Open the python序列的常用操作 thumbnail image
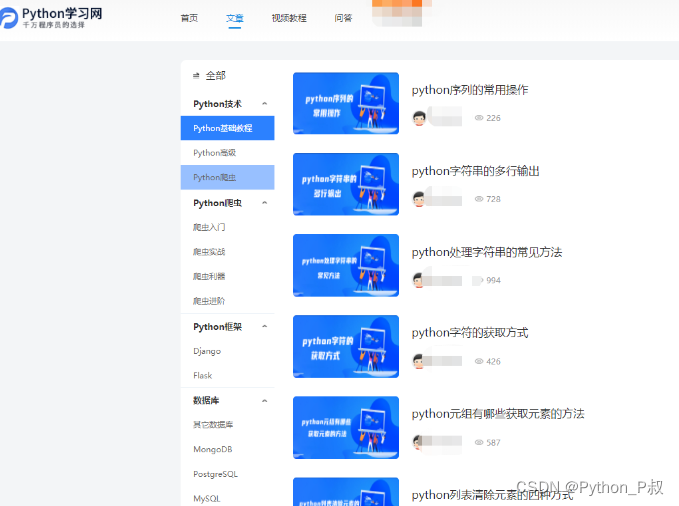The height and width of the screenshot is (506, 679). [345, 103]
